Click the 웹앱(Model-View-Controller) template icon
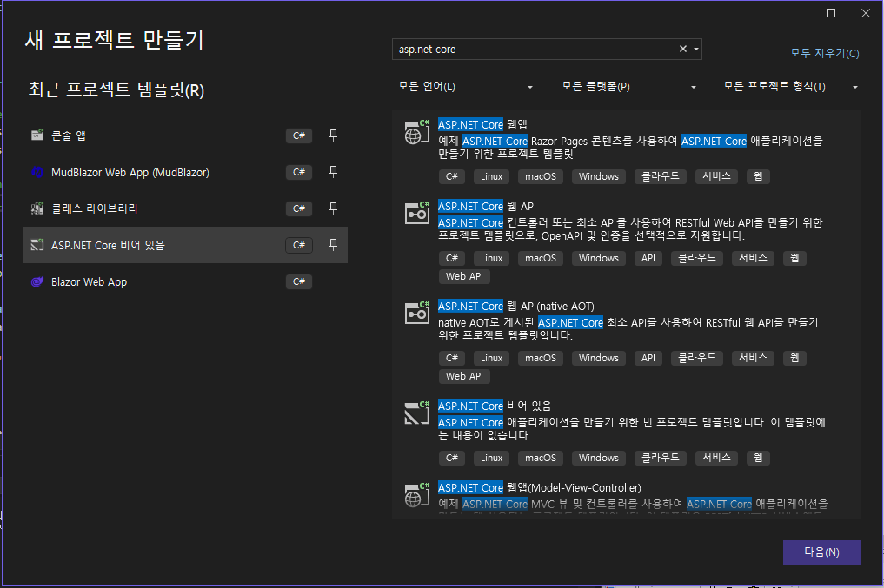884x588 pixels. [417, 495]
